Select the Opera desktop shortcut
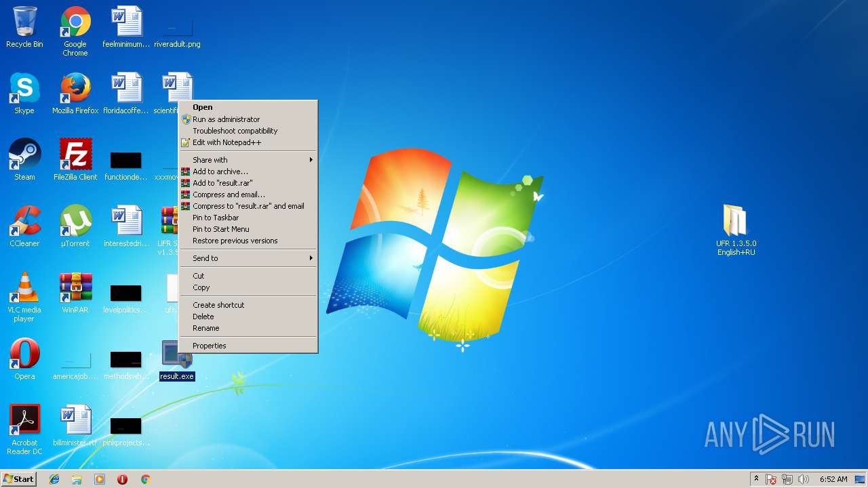The width and height of the screenshot is (868, 488). click(24, 359)
